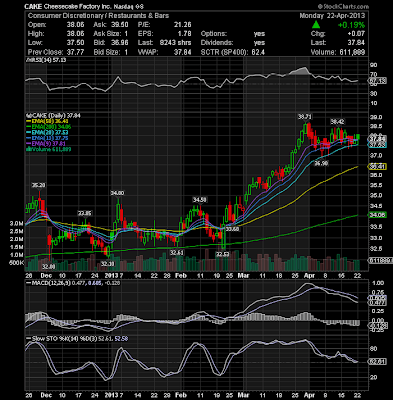Click the Bid Size value
Image resolution: width=393 pixels, height=400 pixels.
pos(126,52)
